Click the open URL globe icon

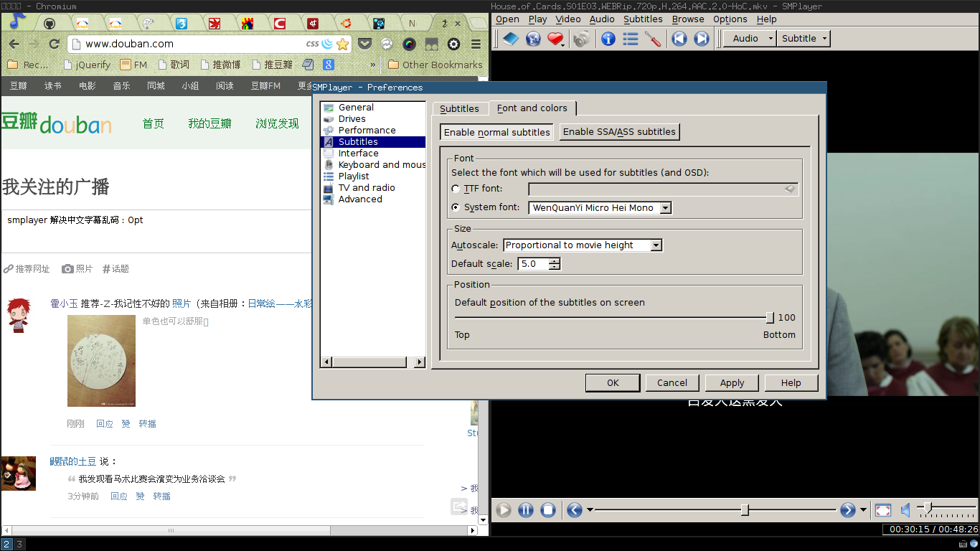pos(533,39)
